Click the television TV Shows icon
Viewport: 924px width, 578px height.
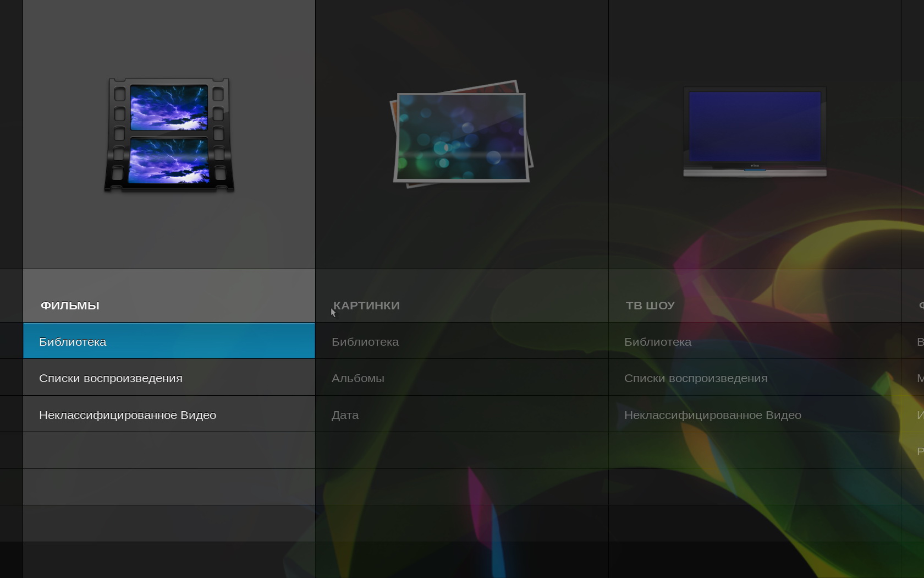[x=755, y=132]
